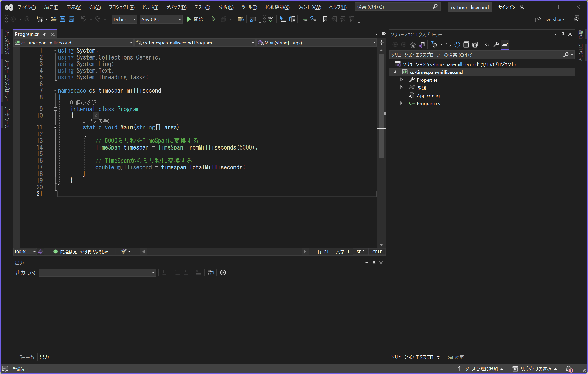Click the Live Share button
The width and height of the screenshot is (588, 374).
pos(549,19)
